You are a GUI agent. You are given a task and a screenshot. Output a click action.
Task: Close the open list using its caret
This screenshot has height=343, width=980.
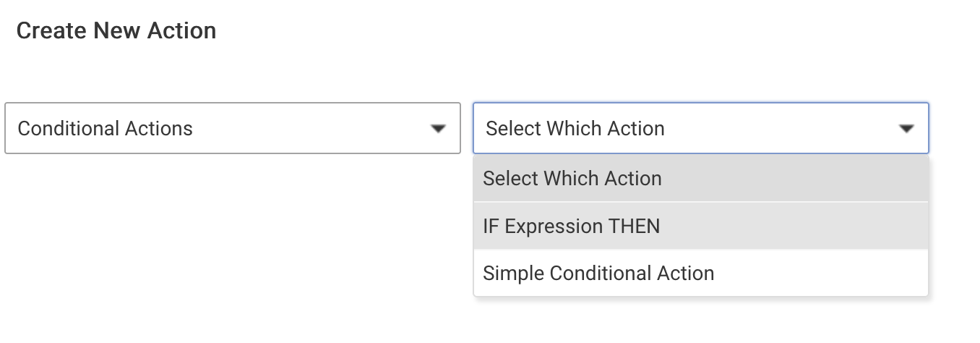(x=906, y=129)
